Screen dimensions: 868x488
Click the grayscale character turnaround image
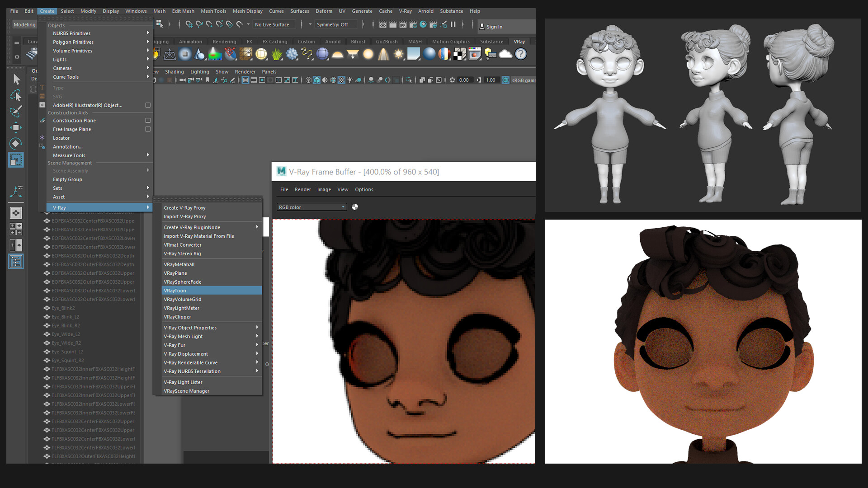tap(703, 115)
